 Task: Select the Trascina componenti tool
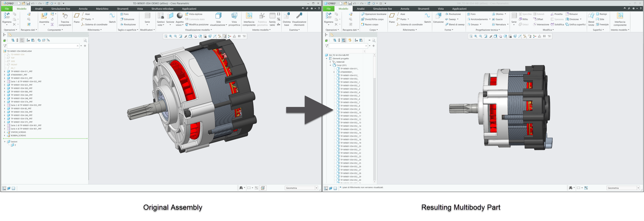tap(65, 19)
